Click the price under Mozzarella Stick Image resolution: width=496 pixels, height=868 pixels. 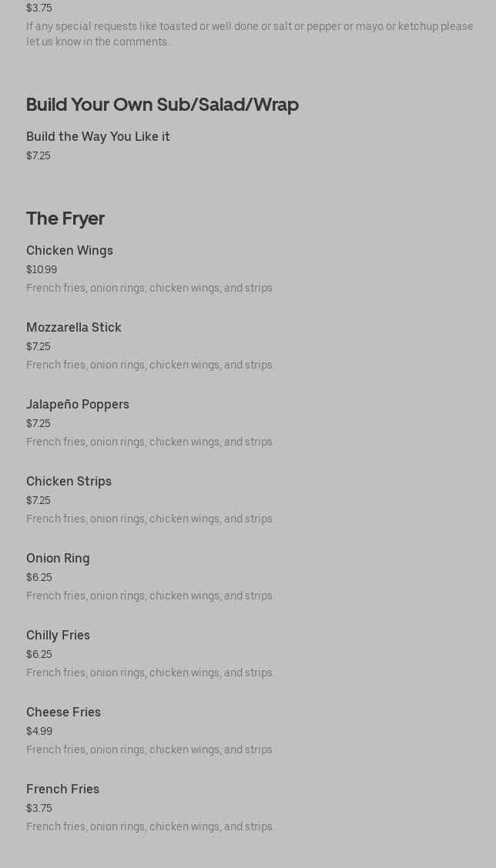pyautogui.click(x=39, y=347)
